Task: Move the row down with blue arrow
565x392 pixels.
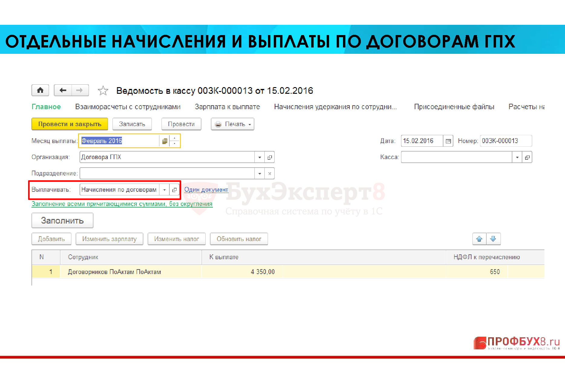Action: coord(493,239)
